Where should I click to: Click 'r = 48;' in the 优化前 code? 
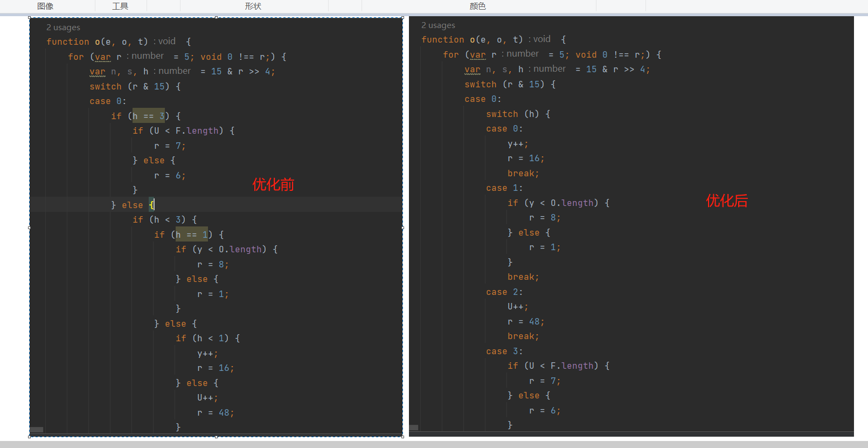click(x=216, y=412)
